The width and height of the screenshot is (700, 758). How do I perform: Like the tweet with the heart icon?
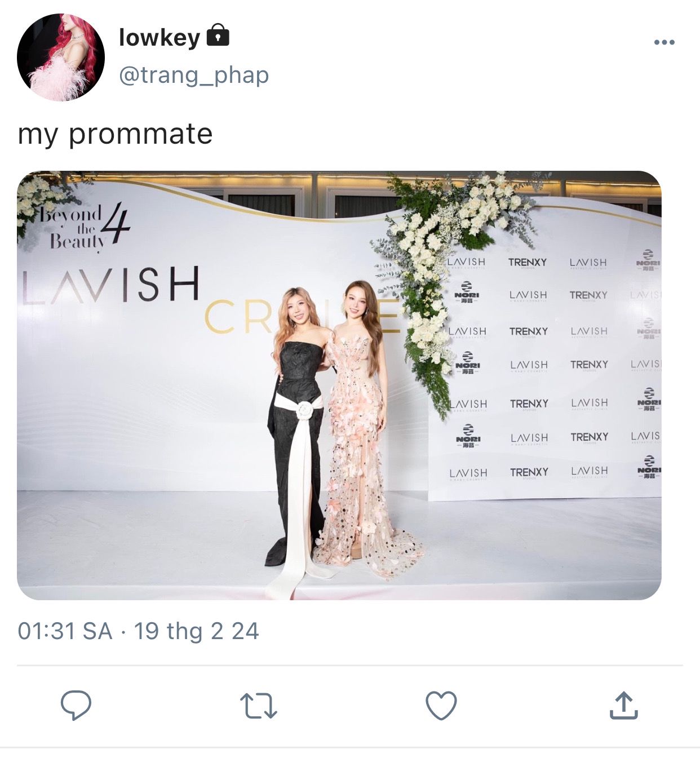tap(441, 706)
